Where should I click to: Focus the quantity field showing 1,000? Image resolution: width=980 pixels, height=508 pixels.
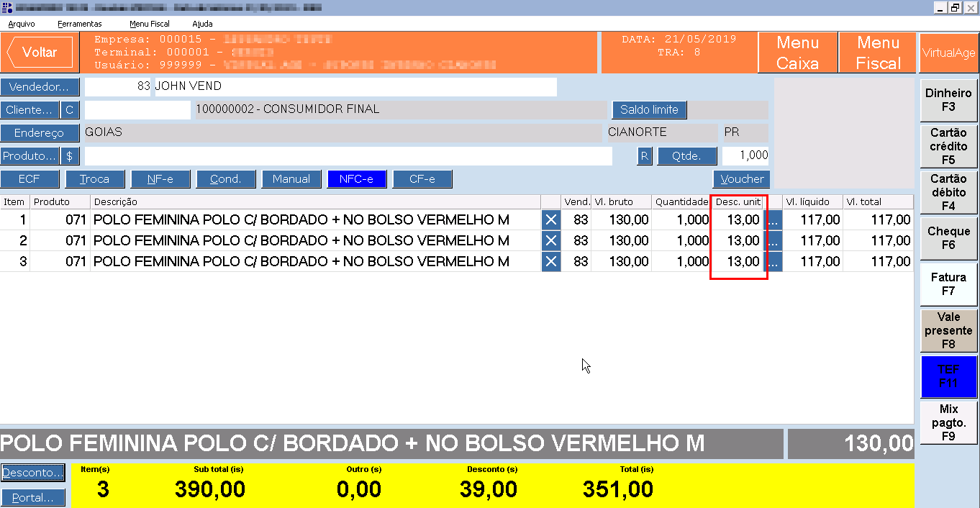[x=745, y=156]
